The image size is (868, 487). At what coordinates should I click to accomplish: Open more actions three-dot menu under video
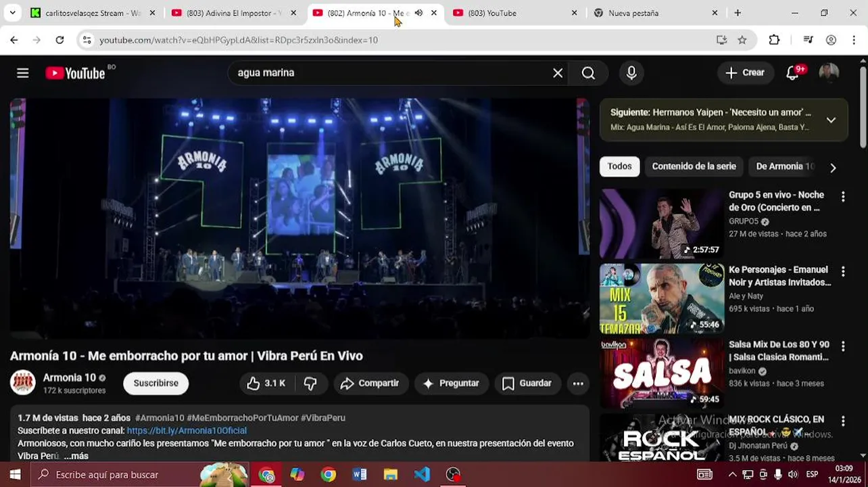pyautogui.click(x=578, y=384)
